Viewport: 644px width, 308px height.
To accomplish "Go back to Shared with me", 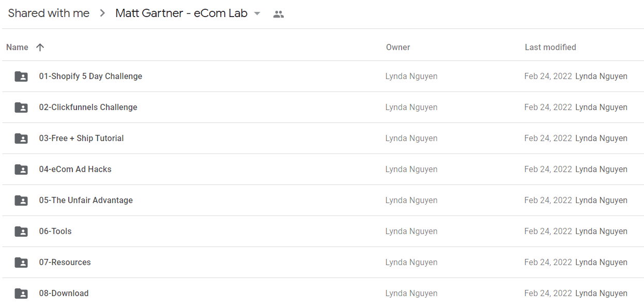I will (49, 13).
